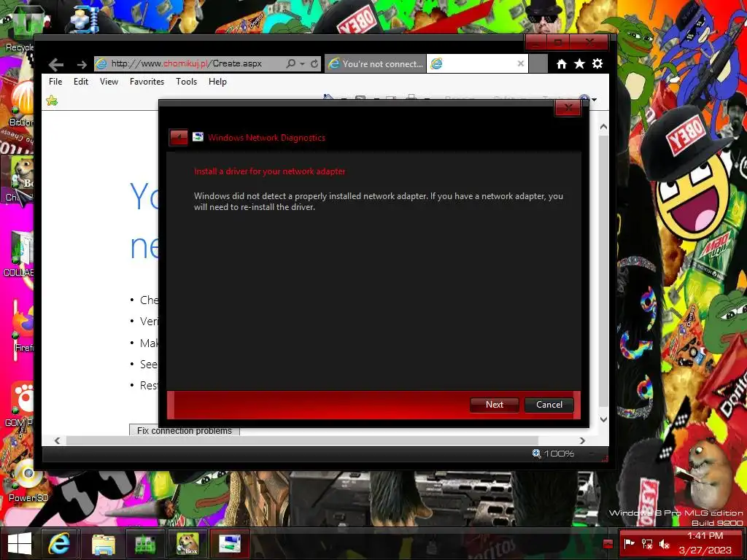Close the blank active browser tab
This screenshot has width=747, height=560.
[521, 63]
